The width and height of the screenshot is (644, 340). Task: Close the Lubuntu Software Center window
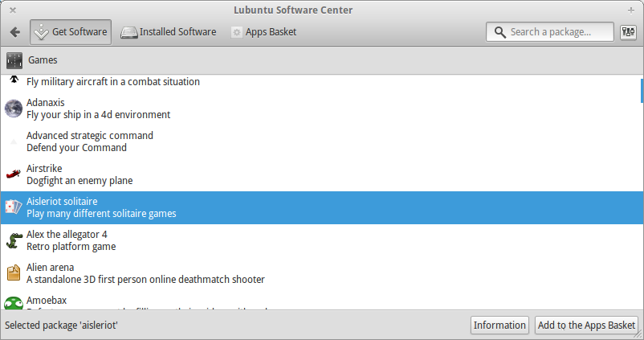(12, 10)
